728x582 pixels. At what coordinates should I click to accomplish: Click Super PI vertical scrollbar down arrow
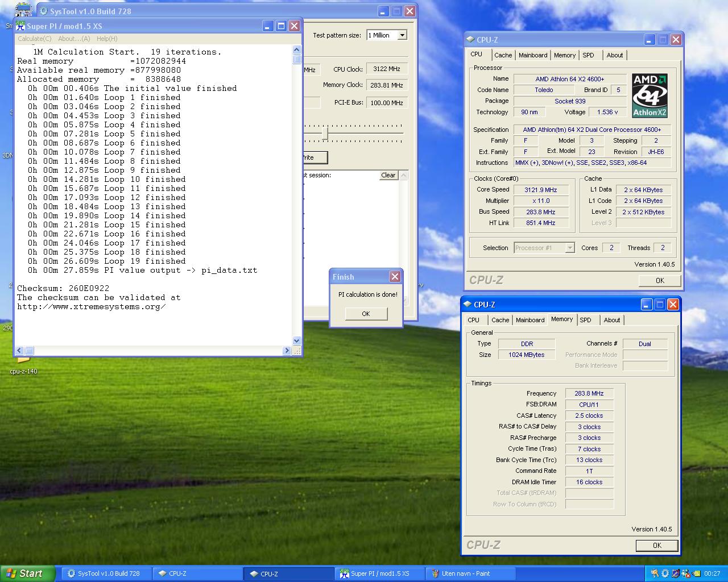[296, 340]
